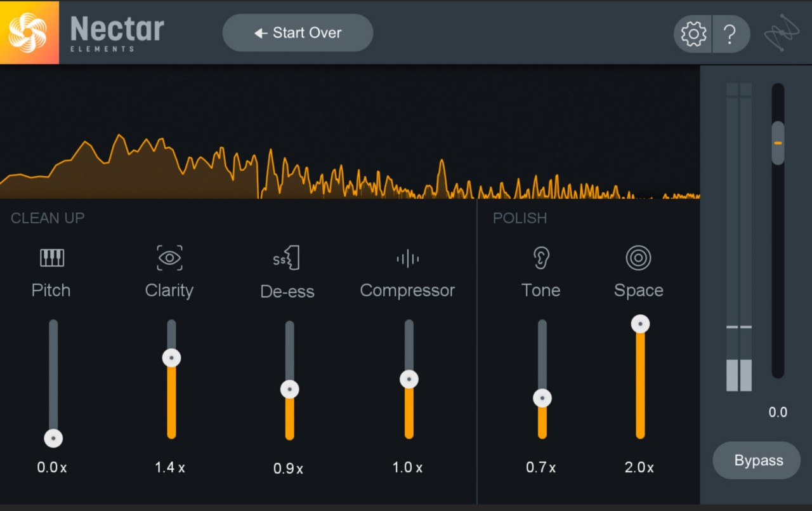
Task: Click the CLEAN UP section heading
Action: pos(48,218)
